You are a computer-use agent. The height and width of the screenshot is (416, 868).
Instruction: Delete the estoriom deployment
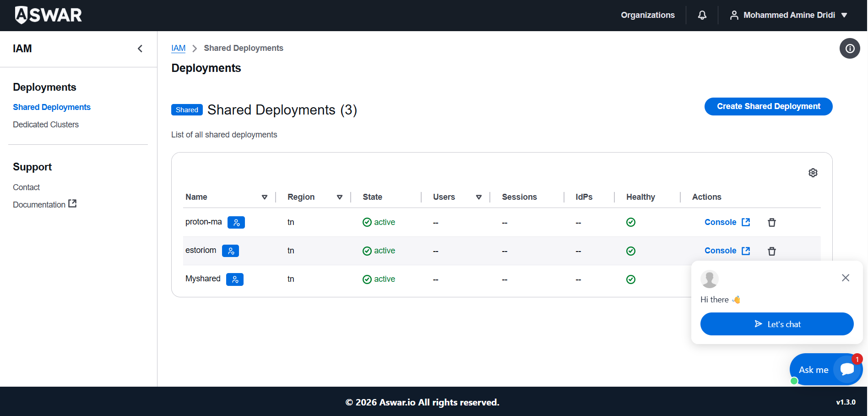(771, 251)
